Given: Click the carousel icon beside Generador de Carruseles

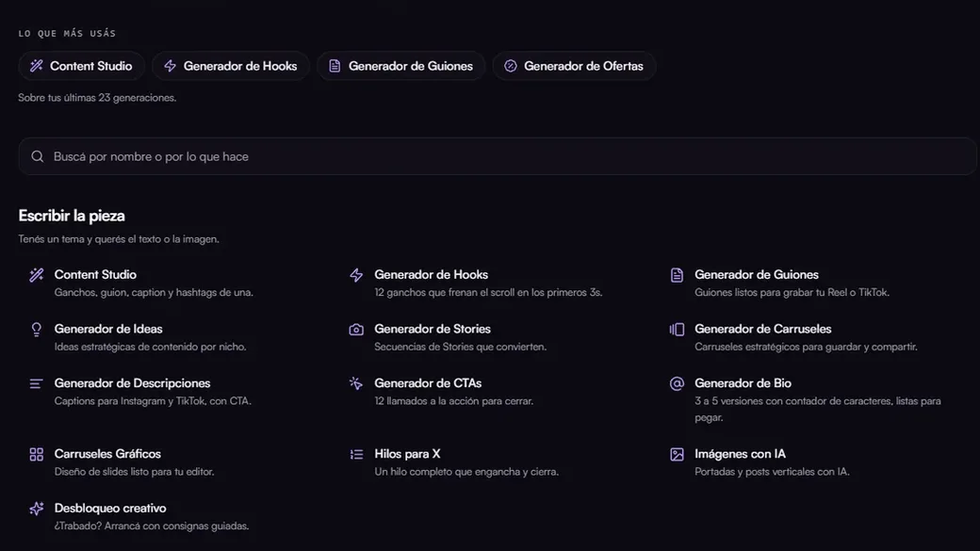Looking at the screenshot, I should [x=677, y=330].
